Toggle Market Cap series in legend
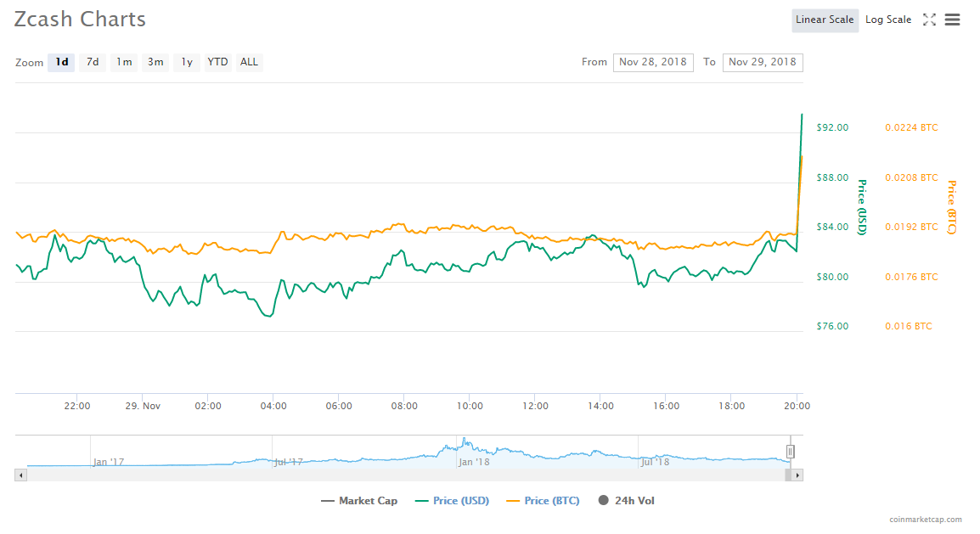Image resolution: width=980 pixels, height=534 pixels. tap(359, 501)
